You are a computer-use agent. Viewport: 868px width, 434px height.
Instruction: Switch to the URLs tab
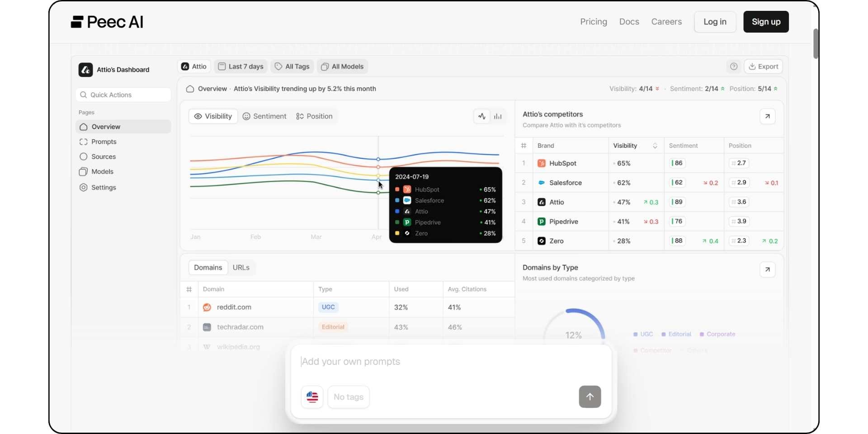coord(241,268)
